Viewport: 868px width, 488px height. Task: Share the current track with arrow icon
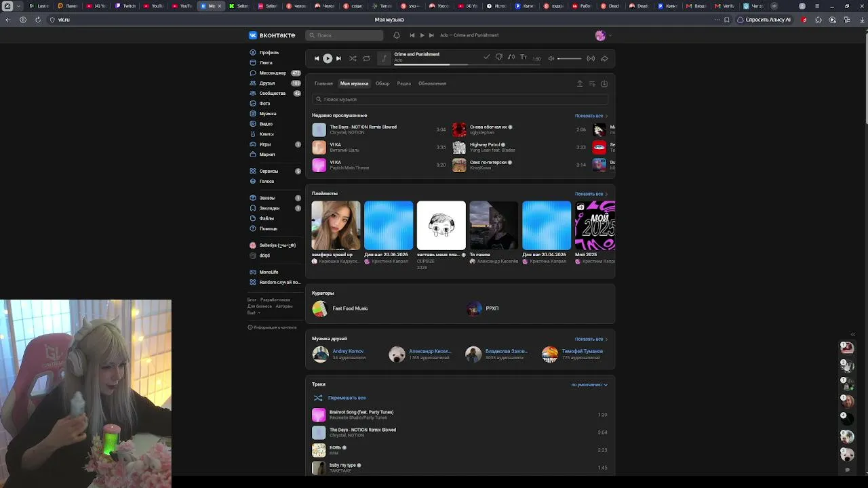tap(604, 58)
